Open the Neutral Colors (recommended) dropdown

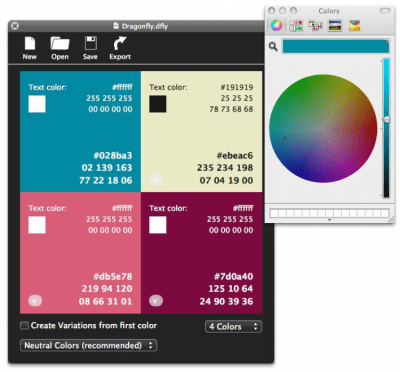tap(88, 345)
